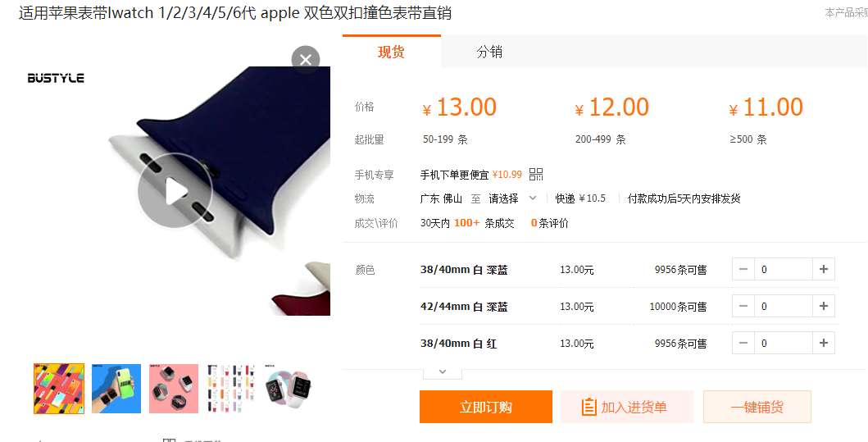This screenshot has height=442, width=868.
Task: Decrease quantity for 38/40mm 白 红
Action: tap(743, 343)
